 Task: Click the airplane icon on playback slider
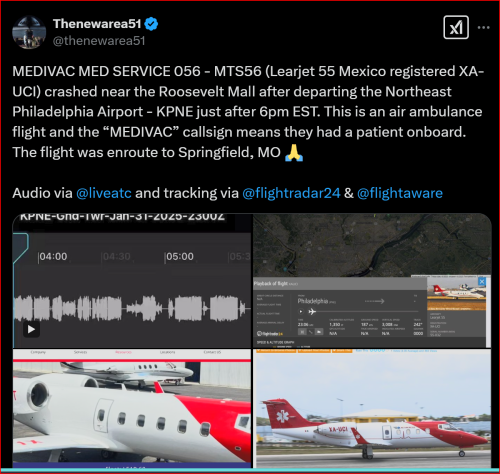pyautogui.click(x=312, y=311)
